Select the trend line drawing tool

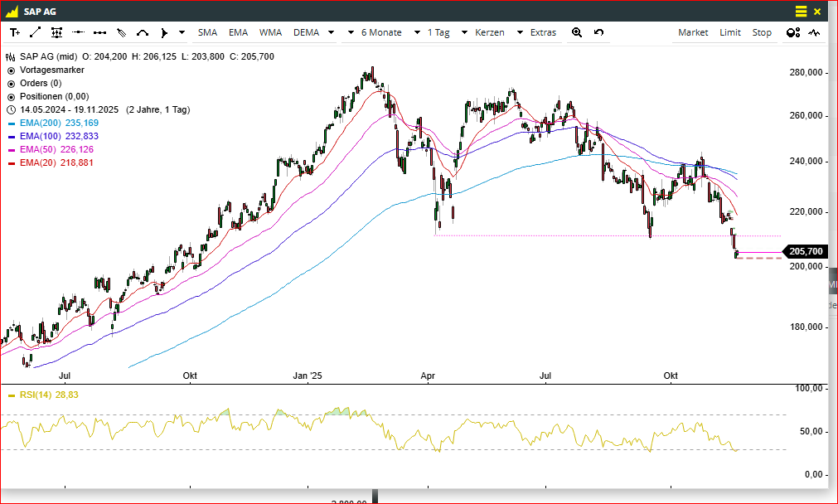[x=36, y=32]
